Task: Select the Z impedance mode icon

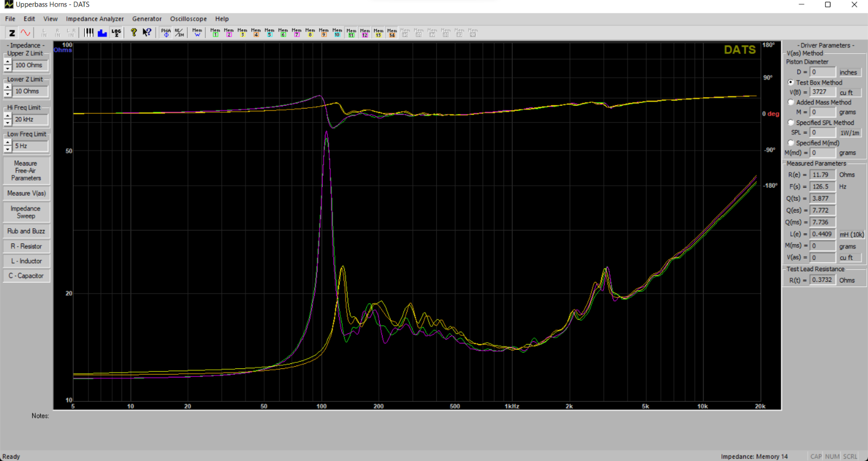Action: 12,33
